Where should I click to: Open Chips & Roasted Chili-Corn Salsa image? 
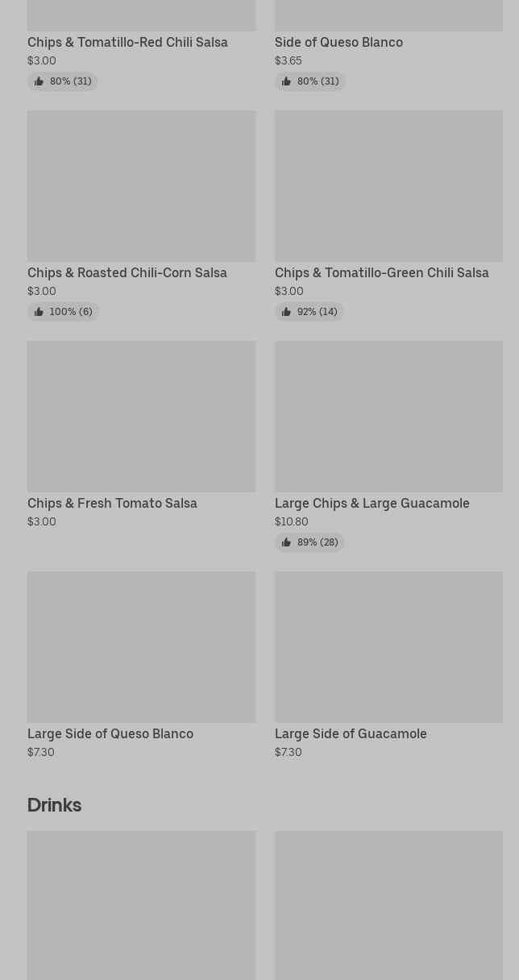click(x=141, y=186)
